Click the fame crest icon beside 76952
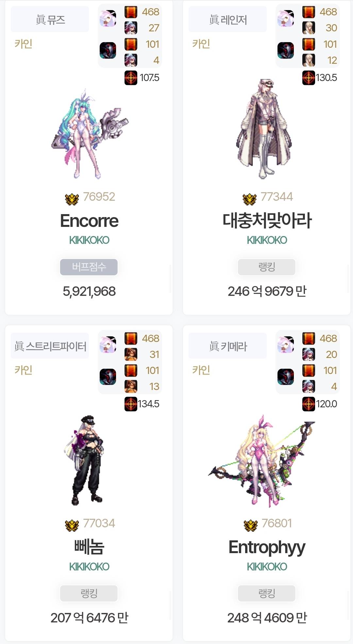This screenshot has height=644, width=353. tap(72, 199)
